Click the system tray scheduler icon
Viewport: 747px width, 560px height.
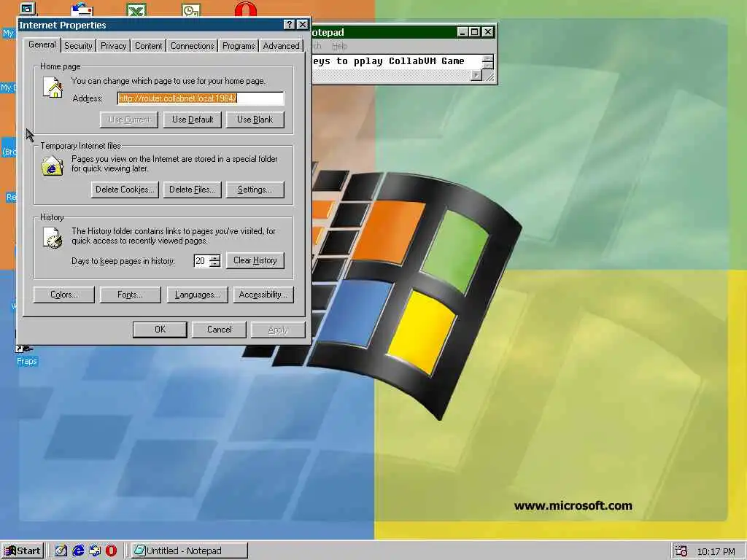pos(681,551)
